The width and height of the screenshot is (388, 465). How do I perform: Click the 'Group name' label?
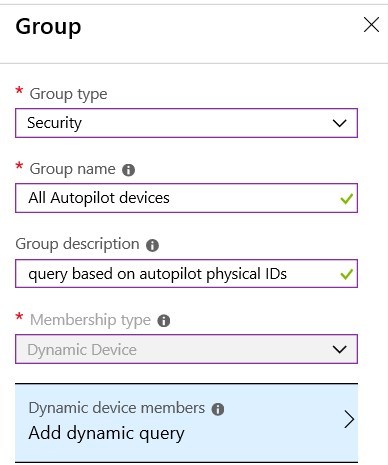73,169
